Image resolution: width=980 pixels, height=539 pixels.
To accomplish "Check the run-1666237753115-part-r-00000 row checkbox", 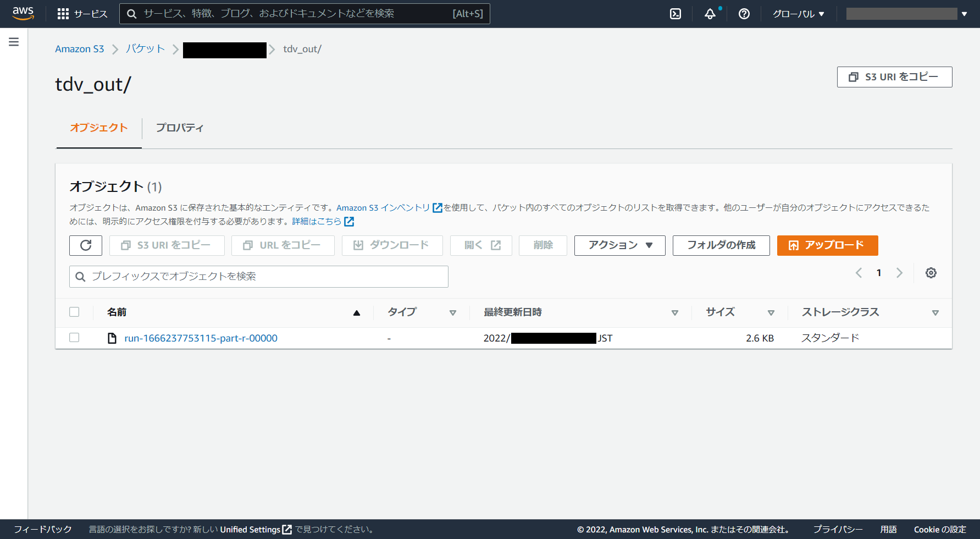I will pyautogui.click(x=74, y=338).
